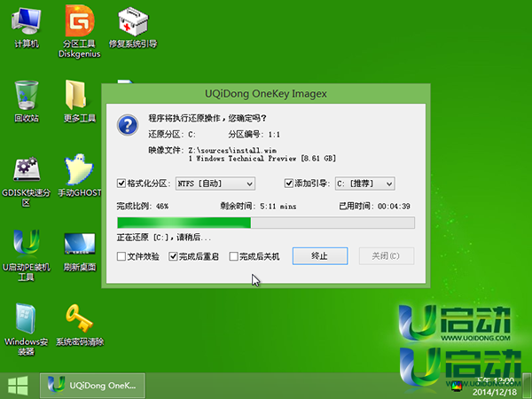532x399 pixels.
Task: Enable the 完成后关机 checkbox
Action: [x=233, y=256]
